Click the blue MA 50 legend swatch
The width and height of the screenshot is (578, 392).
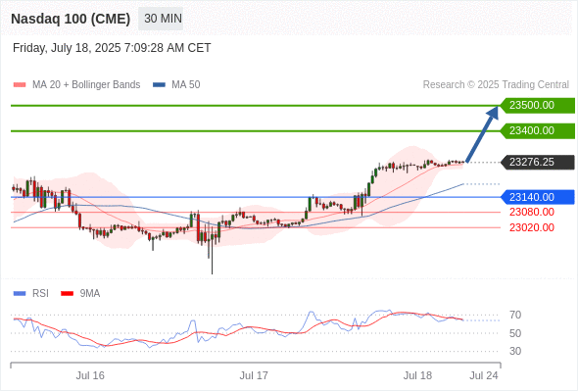(160, 85)
